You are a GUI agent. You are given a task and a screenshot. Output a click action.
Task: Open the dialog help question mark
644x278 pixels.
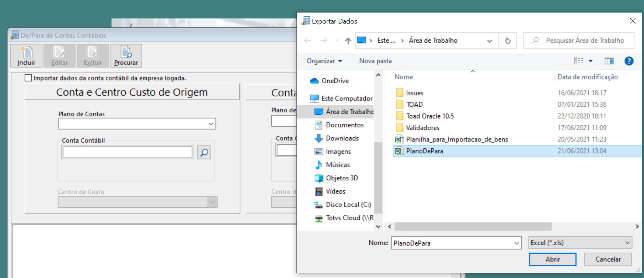(629, 61)
